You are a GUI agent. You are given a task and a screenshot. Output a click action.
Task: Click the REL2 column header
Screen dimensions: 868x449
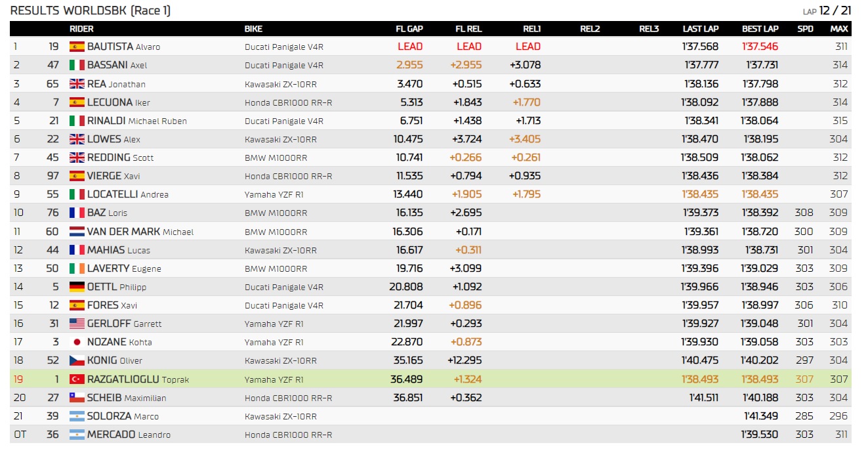(x=590, y=29)
